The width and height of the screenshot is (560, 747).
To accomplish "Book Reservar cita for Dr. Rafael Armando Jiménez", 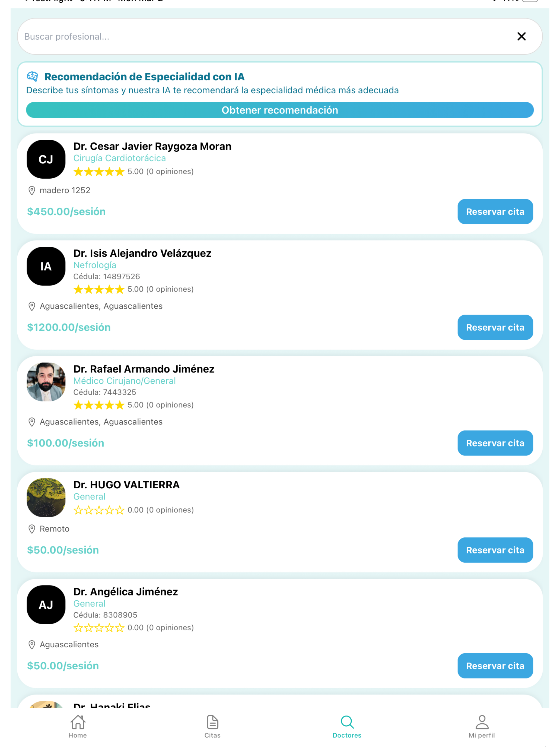I will pyautogui.click(x=495, y=443).
